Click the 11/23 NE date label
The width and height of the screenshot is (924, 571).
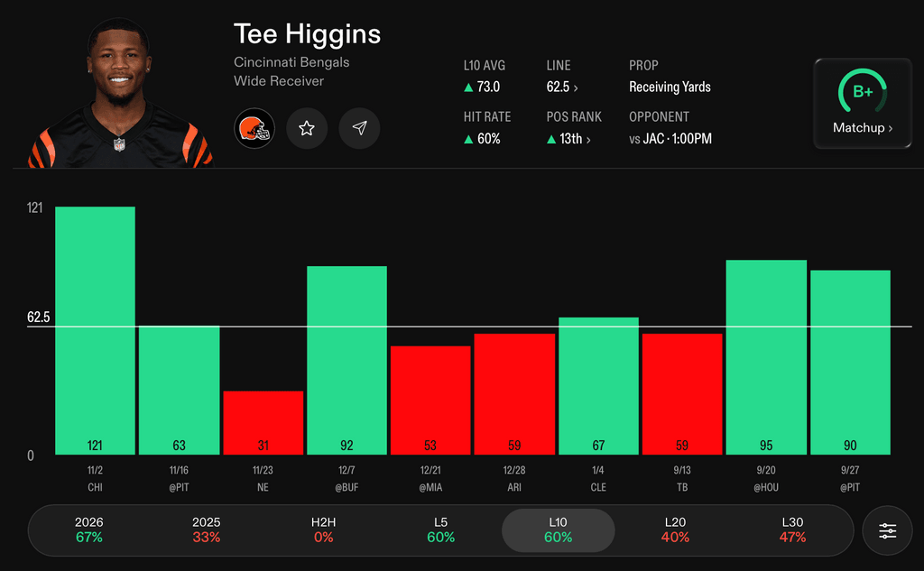263,478
